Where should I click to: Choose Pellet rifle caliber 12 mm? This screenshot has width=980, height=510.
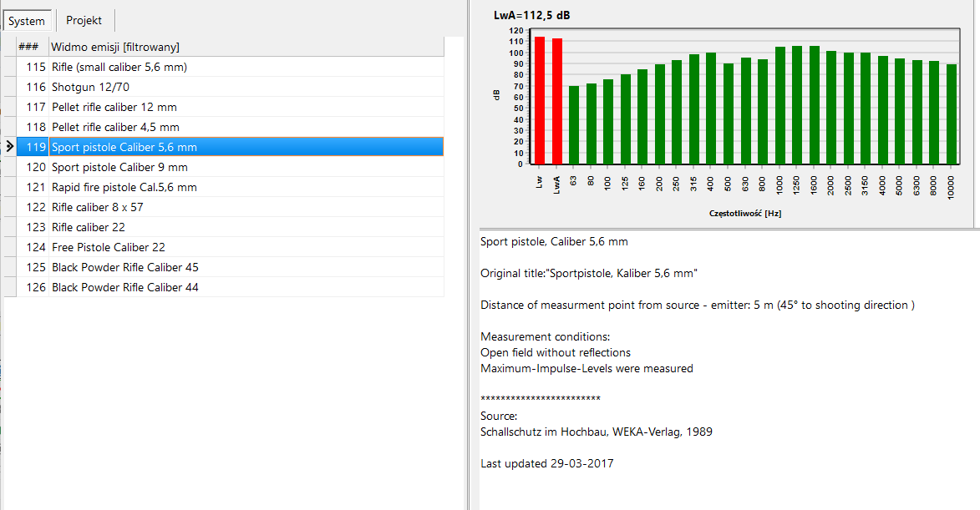[x=230, y=107]
